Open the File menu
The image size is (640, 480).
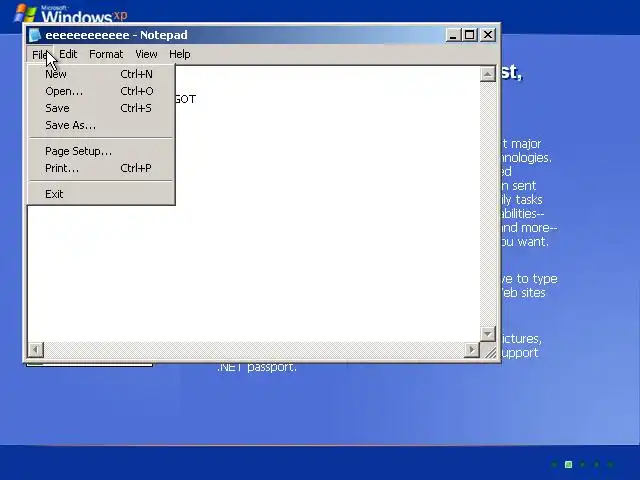[40, 54]
